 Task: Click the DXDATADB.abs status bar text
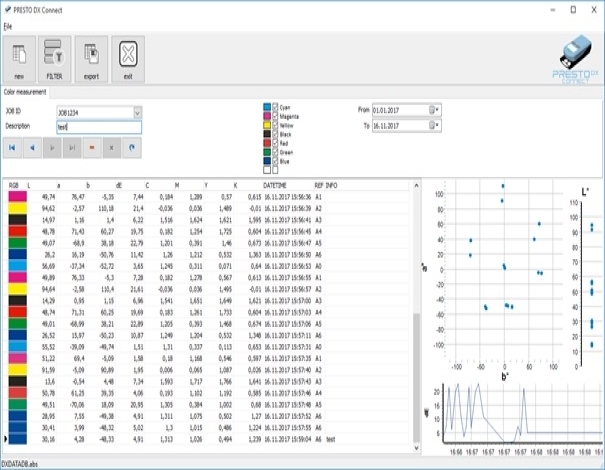point(20,464)
